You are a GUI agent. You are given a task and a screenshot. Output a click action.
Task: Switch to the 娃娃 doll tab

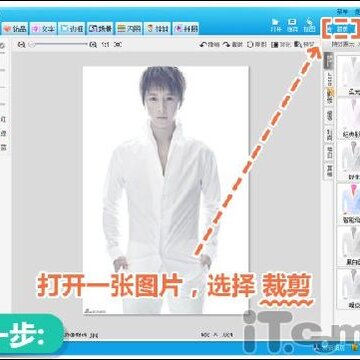click(x=158, y=29)
